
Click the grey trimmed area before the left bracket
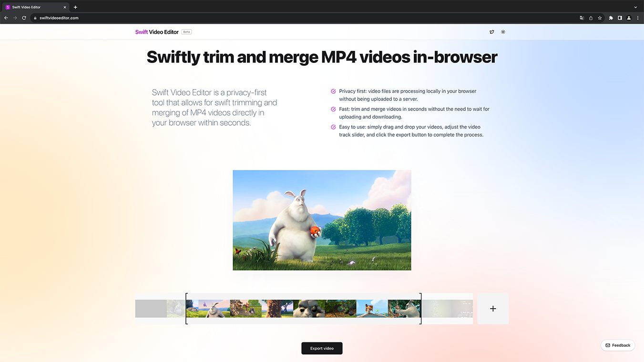(x=160, y=309)
